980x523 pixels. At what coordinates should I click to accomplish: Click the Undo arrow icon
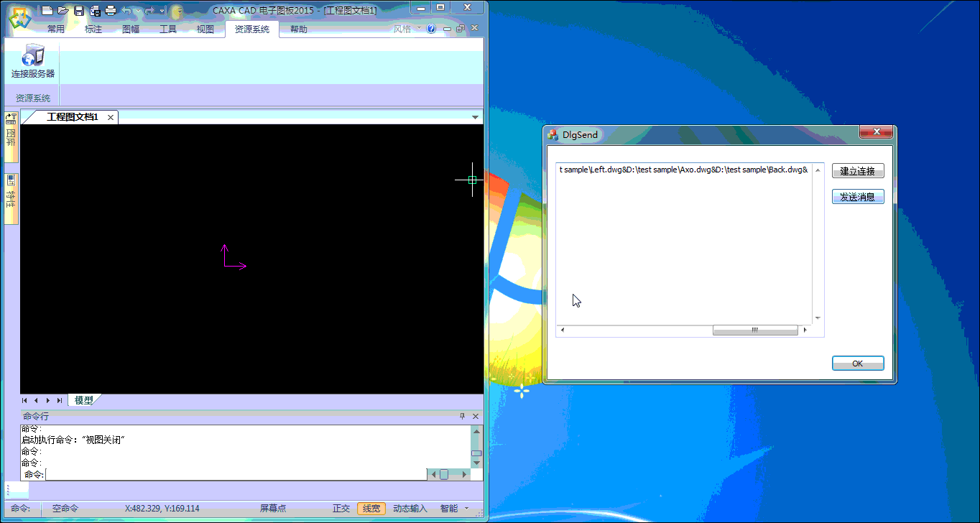[126, 10]
